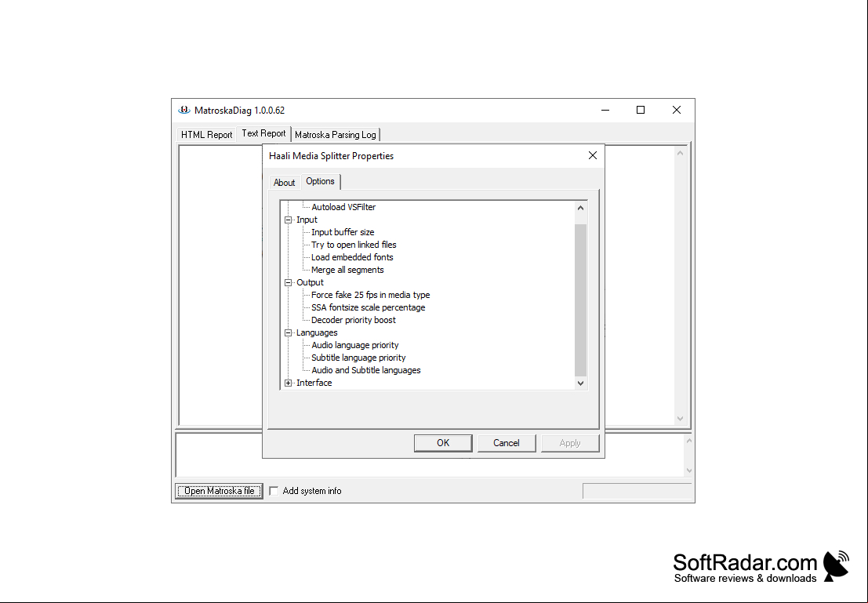Select the Input category label
Image resolution: width=868 pixels, height=603 pixels.
307,220
